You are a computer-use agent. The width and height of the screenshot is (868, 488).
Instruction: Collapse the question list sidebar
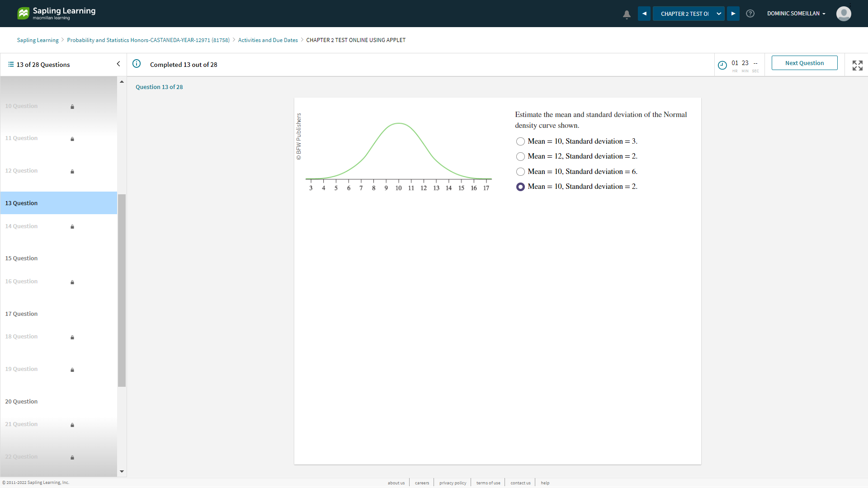[x=118, y=64]
